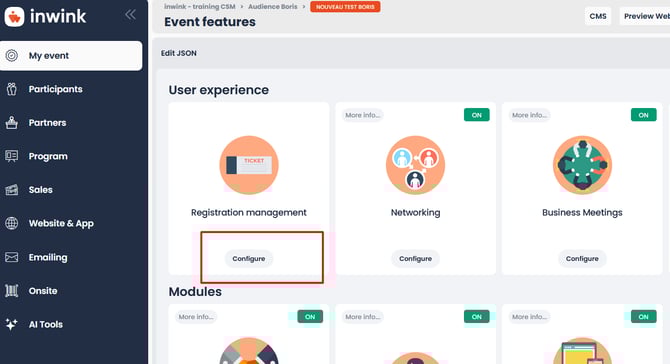The width and height of the screenshot is (670, 364).
Task: Open Website & App section
Action: click(61, 223)
